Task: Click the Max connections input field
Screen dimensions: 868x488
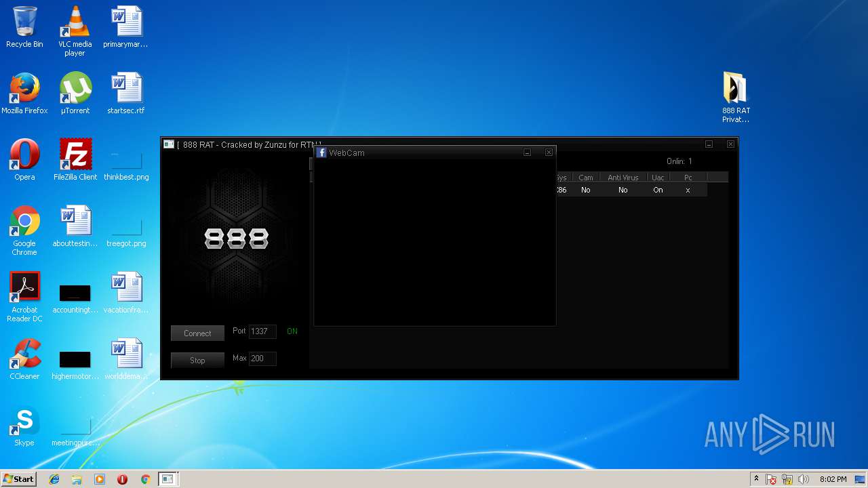Action: point(262,359)
